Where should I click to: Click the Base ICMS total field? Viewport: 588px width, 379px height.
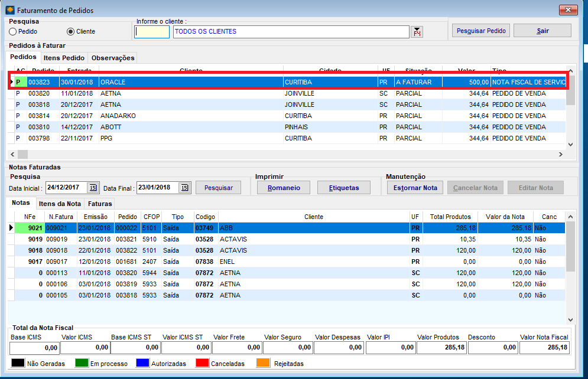coord(34,348)
